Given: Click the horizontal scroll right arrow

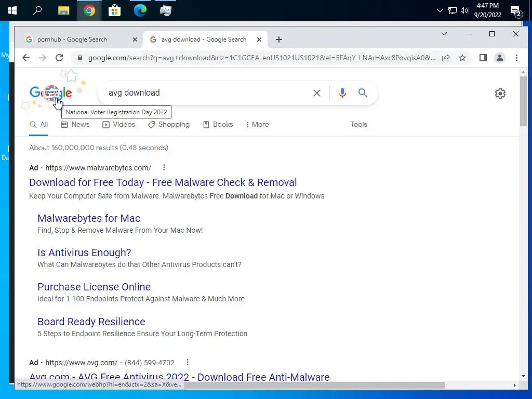Looking at the screenshot, I should (514, 385).
